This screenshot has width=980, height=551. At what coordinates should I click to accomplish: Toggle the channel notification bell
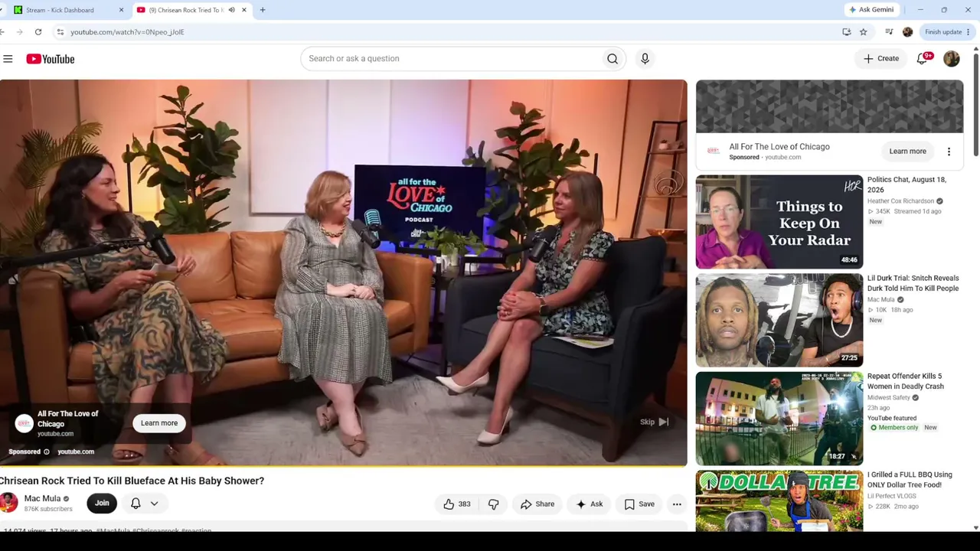[x=136, y=504]
